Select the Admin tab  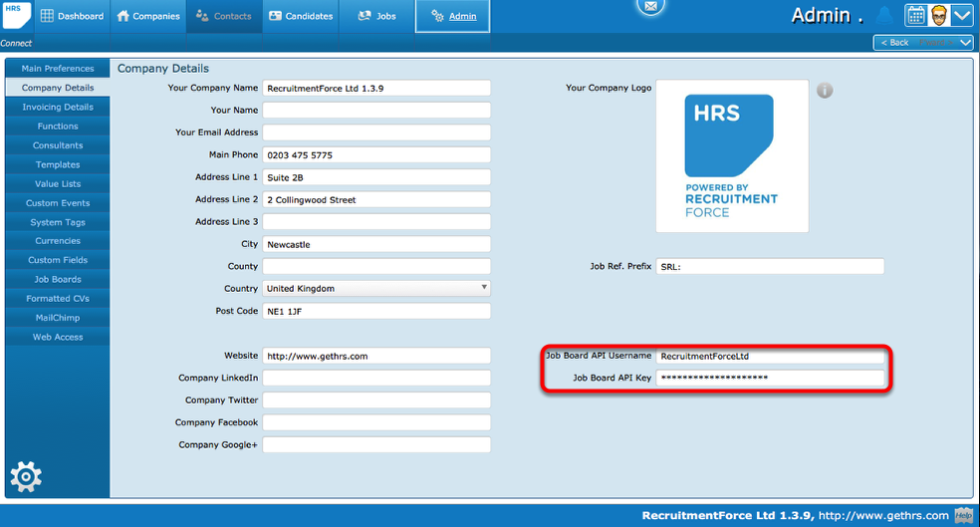[x=452, y=16]
